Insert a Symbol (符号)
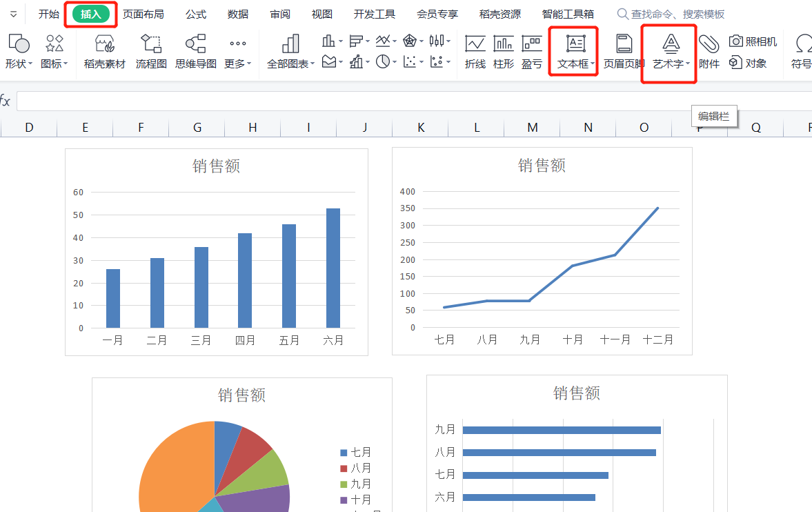The height and width of the screenshot is (512, 812). 802,51
